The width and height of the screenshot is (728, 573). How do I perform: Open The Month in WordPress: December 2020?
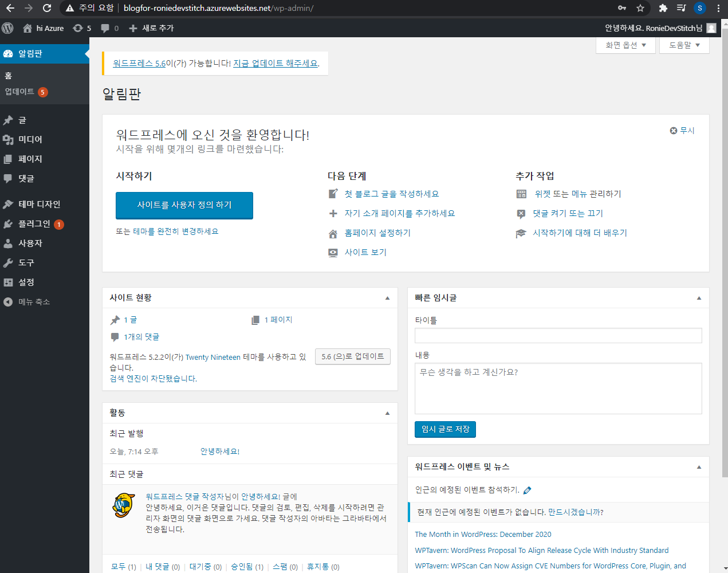483,534
